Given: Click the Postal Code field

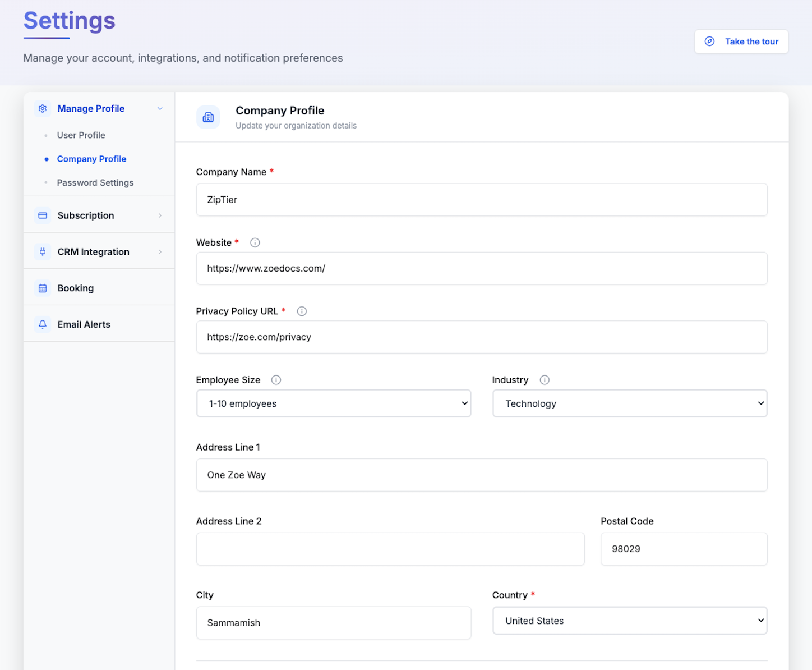Looking at the screenshot, I should (x=684, y=549).
